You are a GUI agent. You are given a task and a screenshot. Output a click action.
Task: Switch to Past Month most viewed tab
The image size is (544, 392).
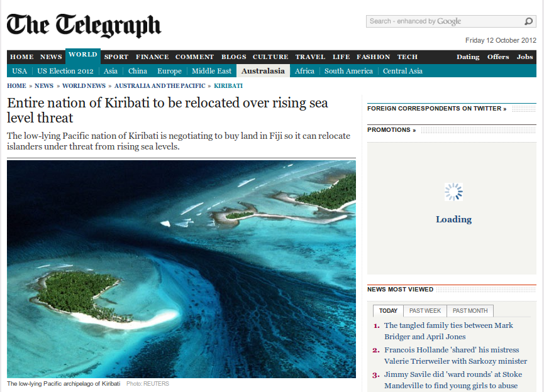(470, 311)
